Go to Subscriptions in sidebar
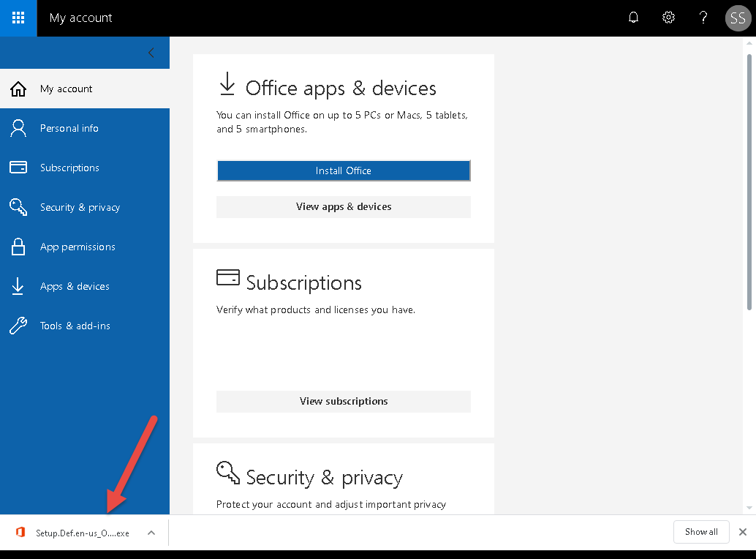Viewport: 756px width, 559px height. point(85,168)
